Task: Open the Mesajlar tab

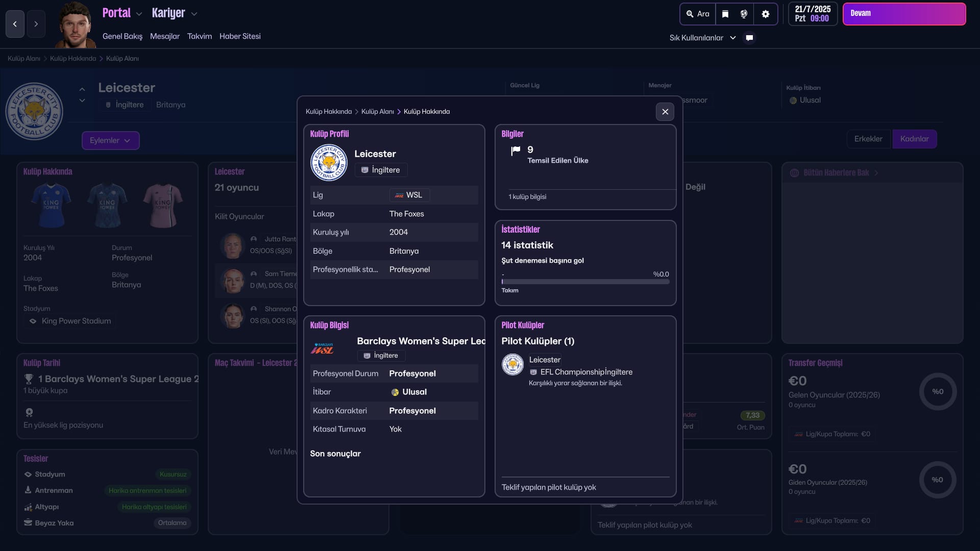Action: (x=164, y=36)
